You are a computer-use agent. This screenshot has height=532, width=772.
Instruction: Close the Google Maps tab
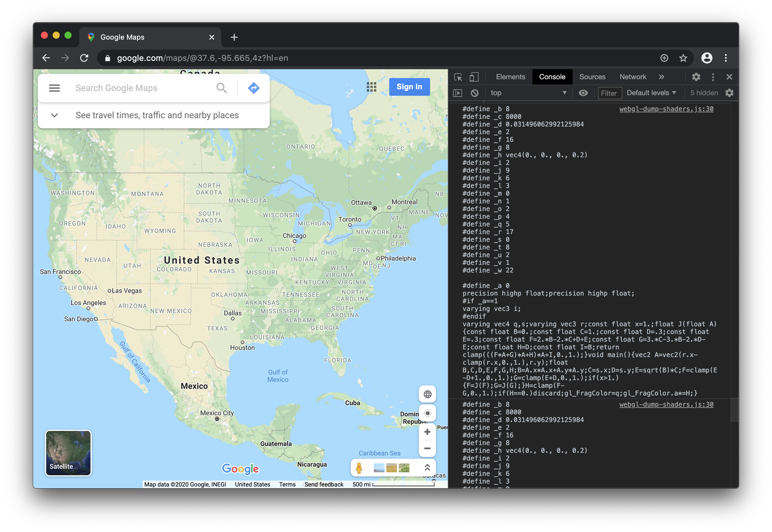211,37
